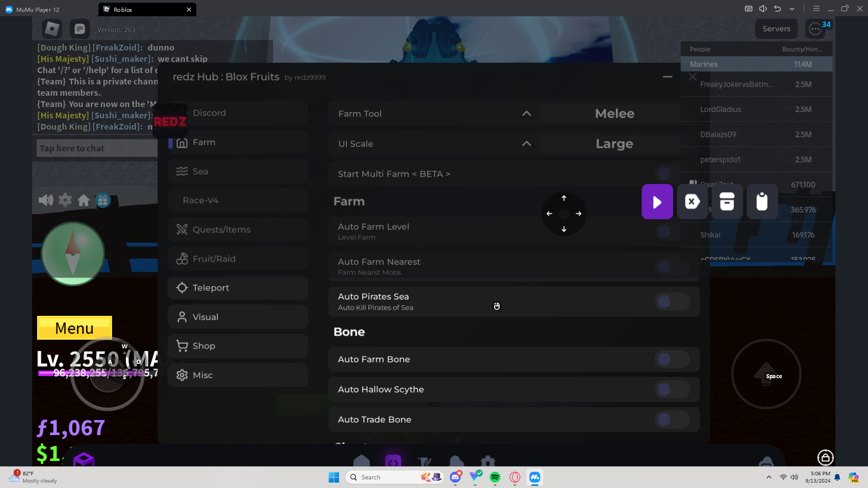This screenshot has width=868, height=488.
Task: Expand the UI Scale dropdown chevron
Action: [x=527, y=144]
